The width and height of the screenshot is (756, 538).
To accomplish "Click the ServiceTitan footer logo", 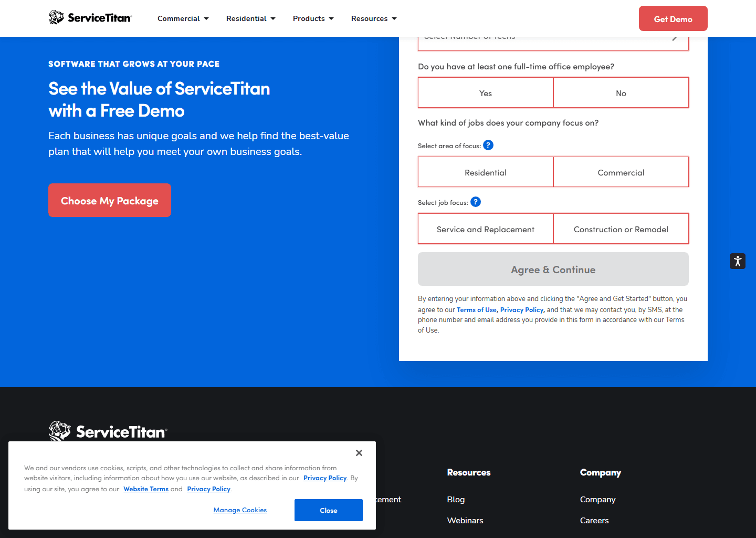I will pos(108,431).
